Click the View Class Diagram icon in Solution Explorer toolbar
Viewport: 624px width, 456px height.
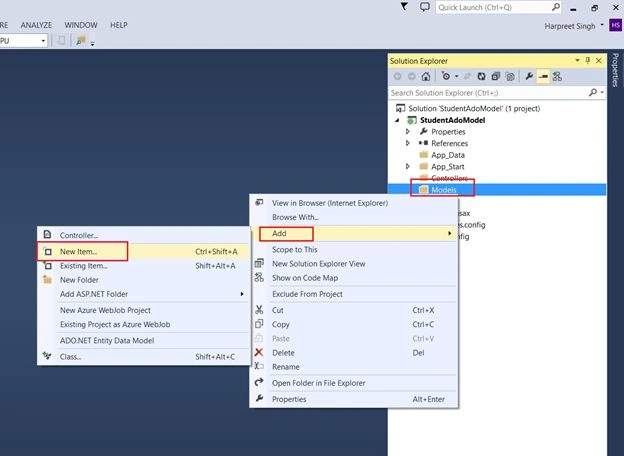pos(557,76)
